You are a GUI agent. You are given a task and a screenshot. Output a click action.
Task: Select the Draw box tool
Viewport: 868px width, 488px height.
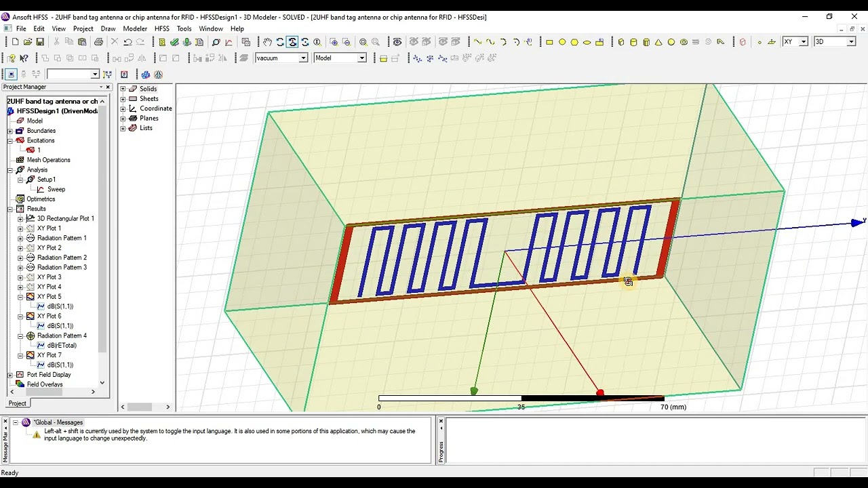click(x=621, y=42)
